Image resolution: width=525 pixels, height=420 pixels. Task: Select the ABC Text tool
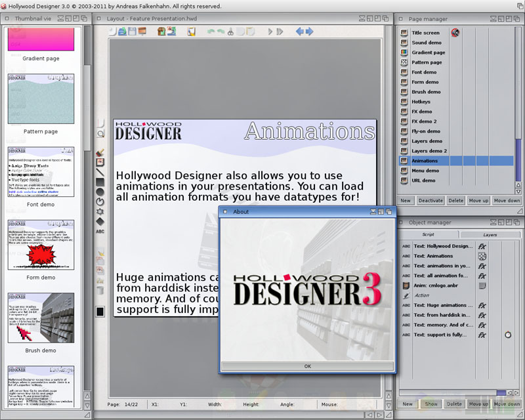(100, 232)
